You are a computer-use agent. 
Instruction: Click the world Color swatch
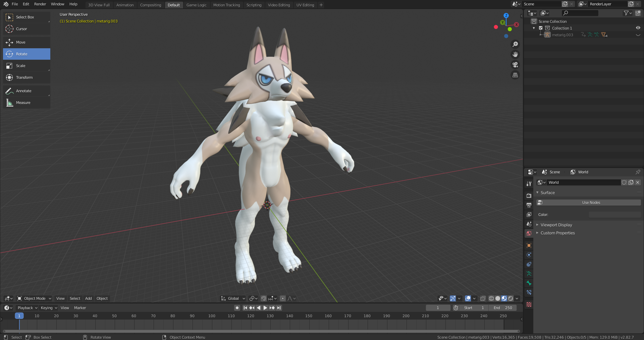point(615,215)
